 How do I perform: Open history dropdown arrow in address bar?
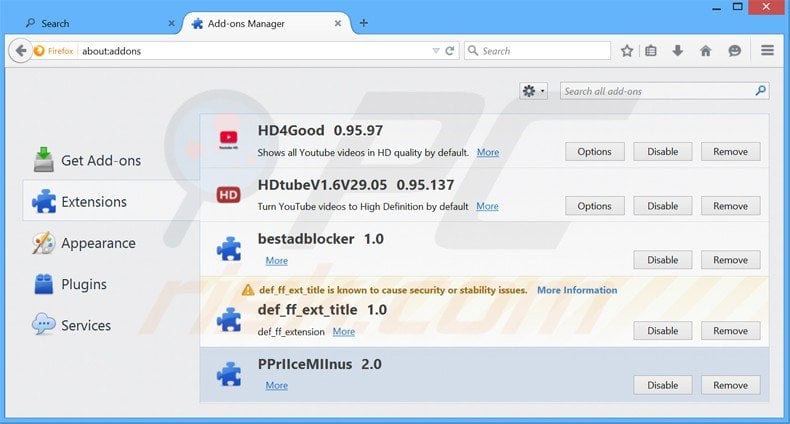(436, 51)
